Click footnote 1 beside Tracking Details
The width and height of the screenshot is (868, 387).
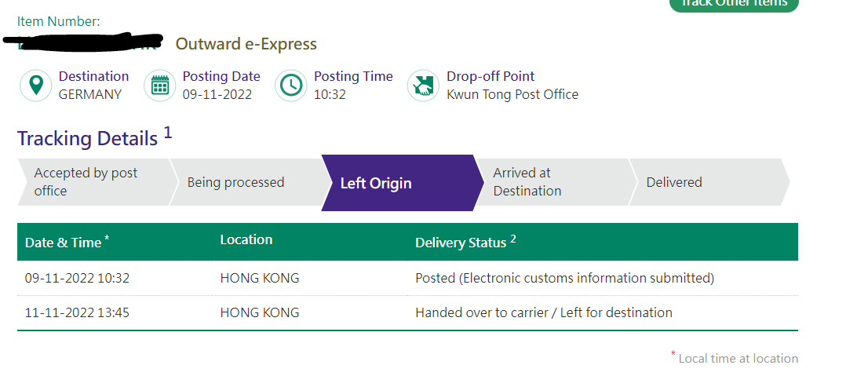168,133
